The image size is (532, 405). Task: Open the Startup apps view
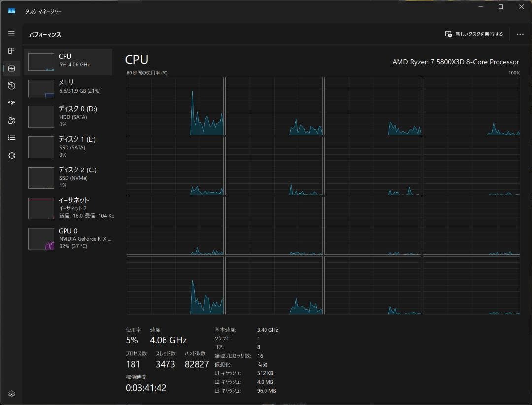11,103
